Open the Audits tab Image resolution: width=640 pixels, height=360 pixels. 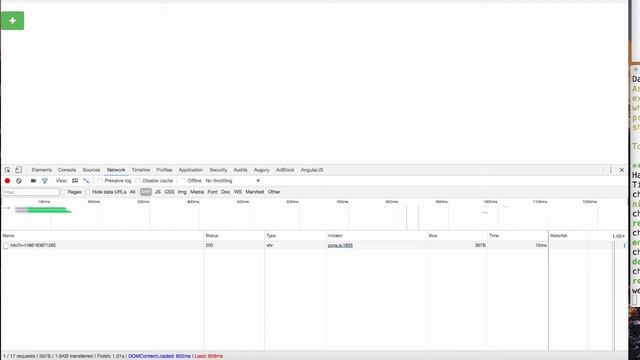pyautogui.click(x=240, y=170)
